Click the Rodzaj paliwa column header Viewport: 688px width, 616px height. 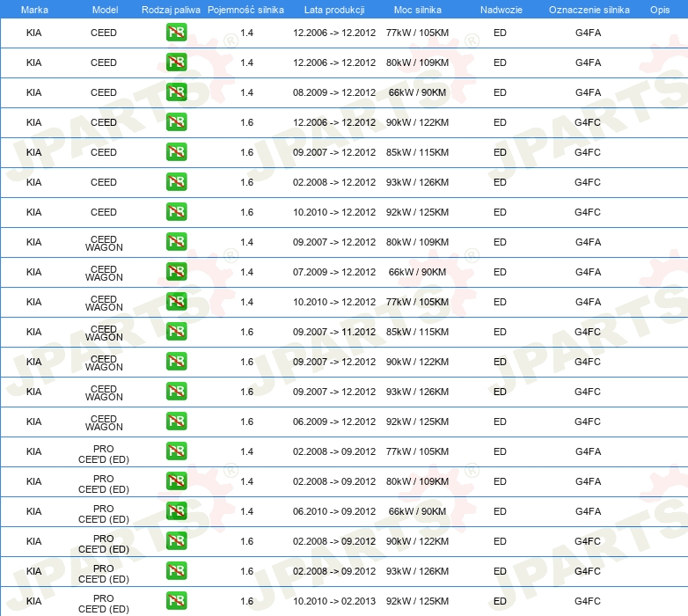point(171,10)
